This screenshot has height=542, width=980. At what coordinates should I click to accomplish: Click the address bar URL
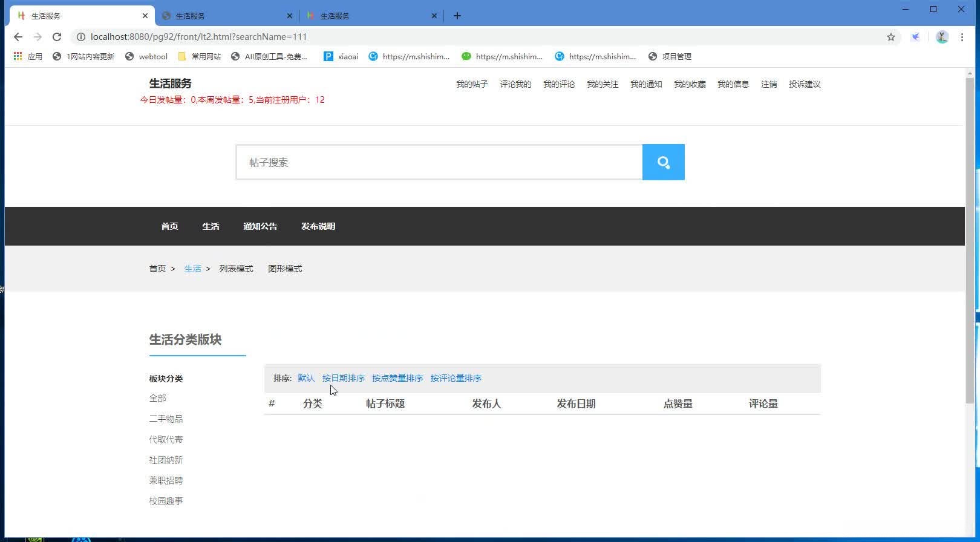pos(198,37)
